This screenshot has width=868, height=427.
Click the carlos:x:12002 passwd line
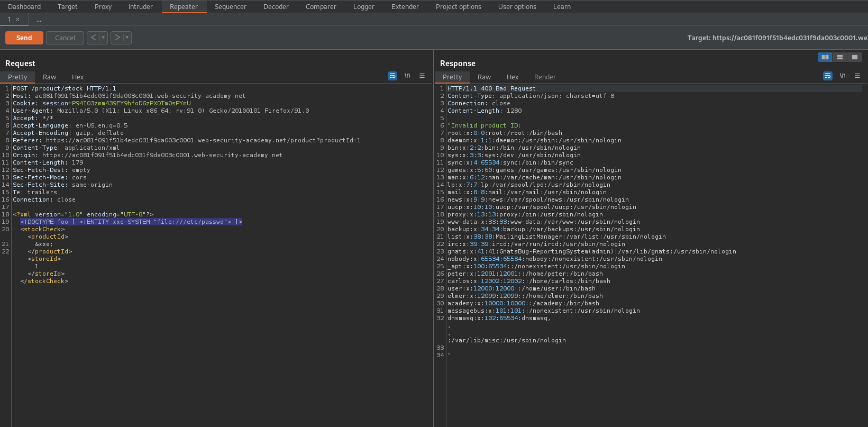pos(529,281)
